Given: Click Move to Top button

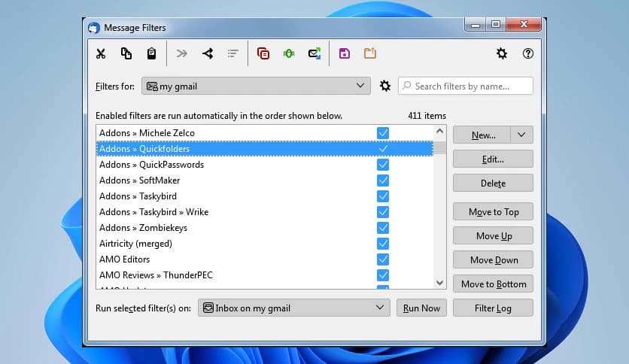Looking at the screenshot, I should coord(493,211).
